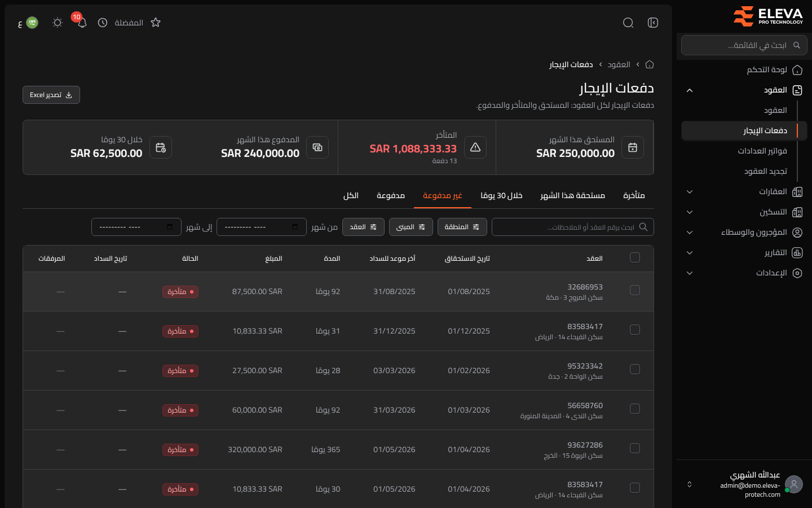Switch to the مستحقة هذا الشهر tab
This screenshot has width=812, height=508.
[573, 195]
